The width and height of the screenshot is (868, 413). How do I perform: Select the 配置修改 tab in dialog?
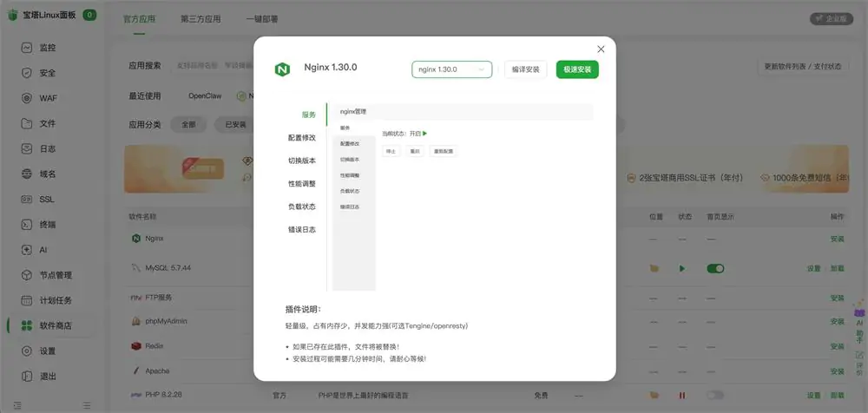(x=302, y=137)
